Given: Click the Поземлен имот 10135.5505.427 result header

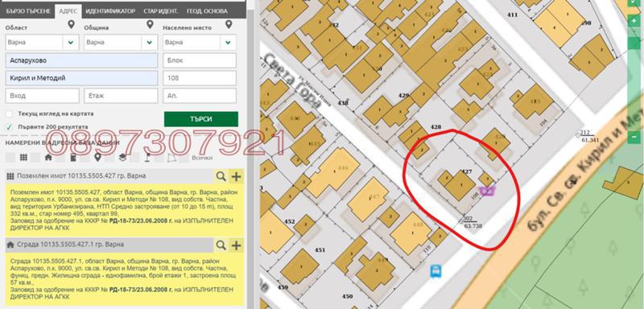Looking at the screenshot, I should pos(109,176).
